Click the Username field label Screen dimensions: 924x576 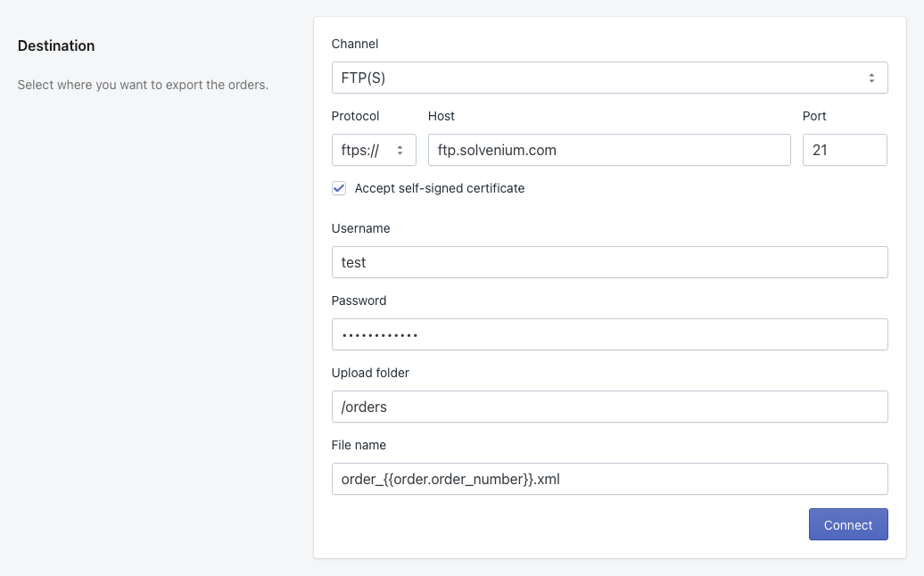(360, 228)
